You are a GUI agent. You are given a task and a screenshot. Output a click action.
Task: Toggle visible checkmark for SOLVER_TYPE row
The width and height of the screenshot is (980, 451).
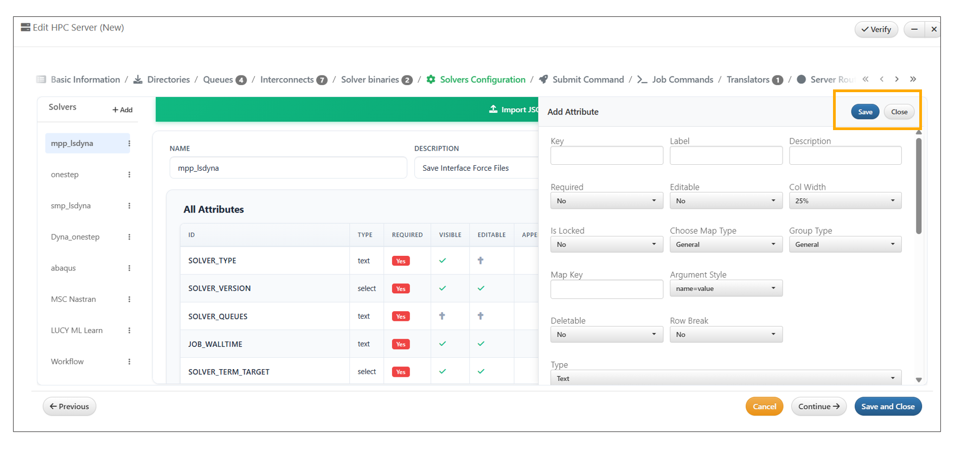tap(443, 261)
